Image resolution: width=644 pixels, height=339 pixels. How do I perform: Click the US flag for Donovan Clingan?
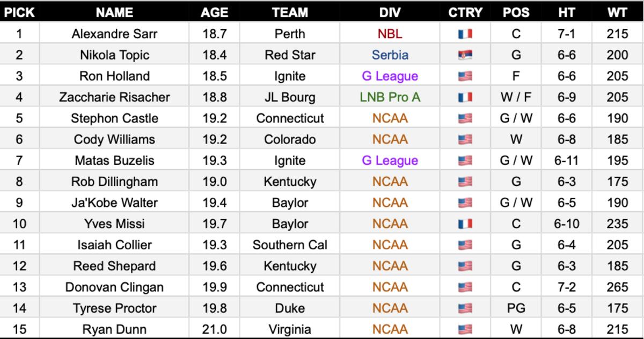[465, 287]
